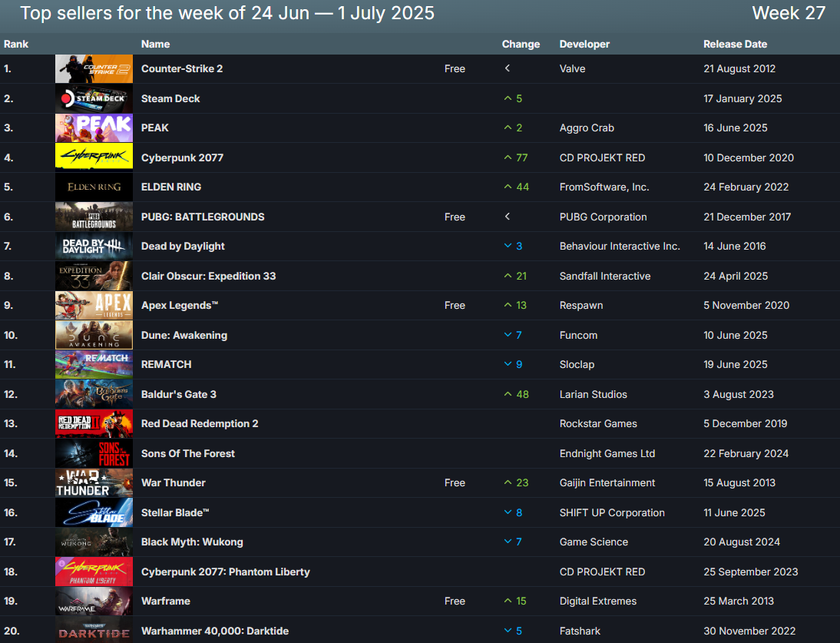Open Cyberpunk 2077: Phantom Liberty link

click(x=226, y=572)
